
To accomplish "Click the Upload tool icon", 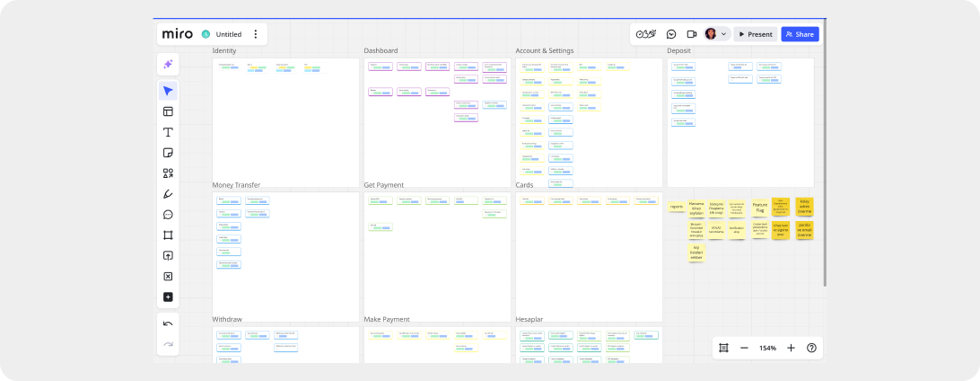I will 168,256.
